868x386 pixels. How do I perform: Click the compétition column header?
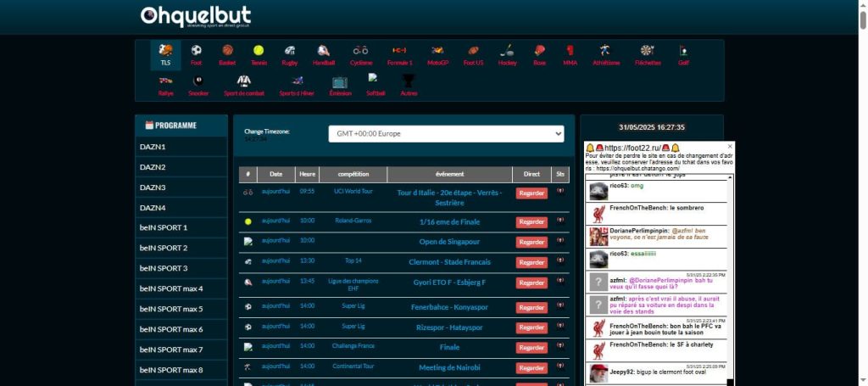coord(353,174)
